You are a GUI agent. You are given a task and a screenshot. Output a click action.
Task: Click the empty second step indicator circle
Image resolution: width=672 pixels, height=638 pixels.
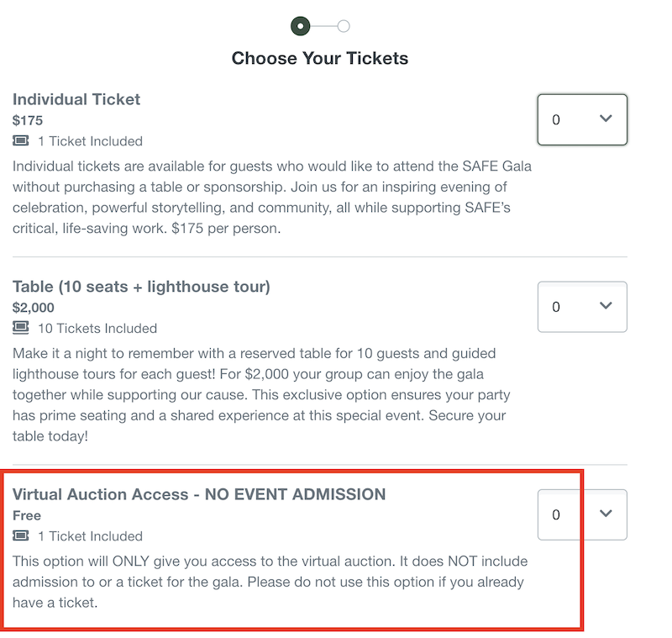(x=344, y=26)
